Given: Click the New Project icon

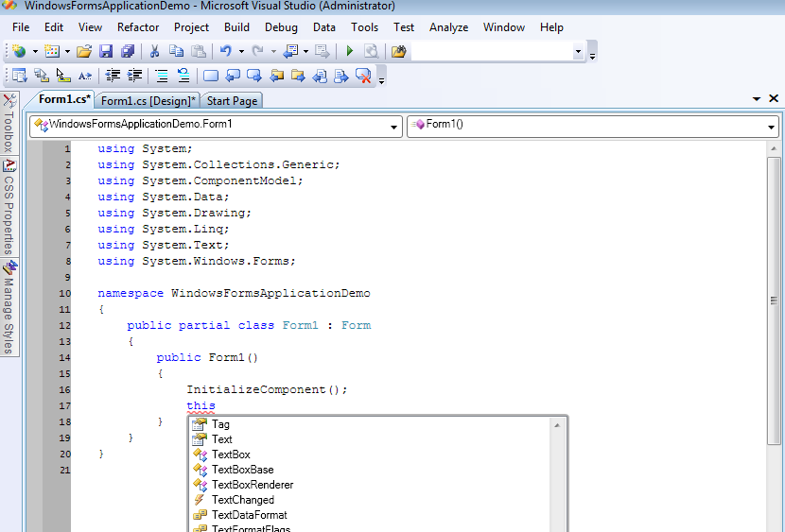Looking at the screenshot, I should pos(20,51).
